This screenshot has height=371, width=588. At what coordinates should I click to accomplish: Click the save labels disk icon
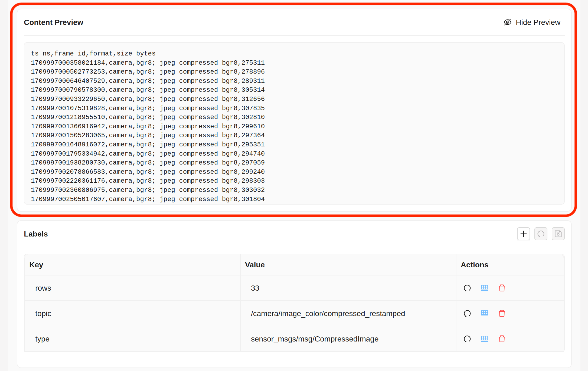pyautogui.click(x=558, y=234)
